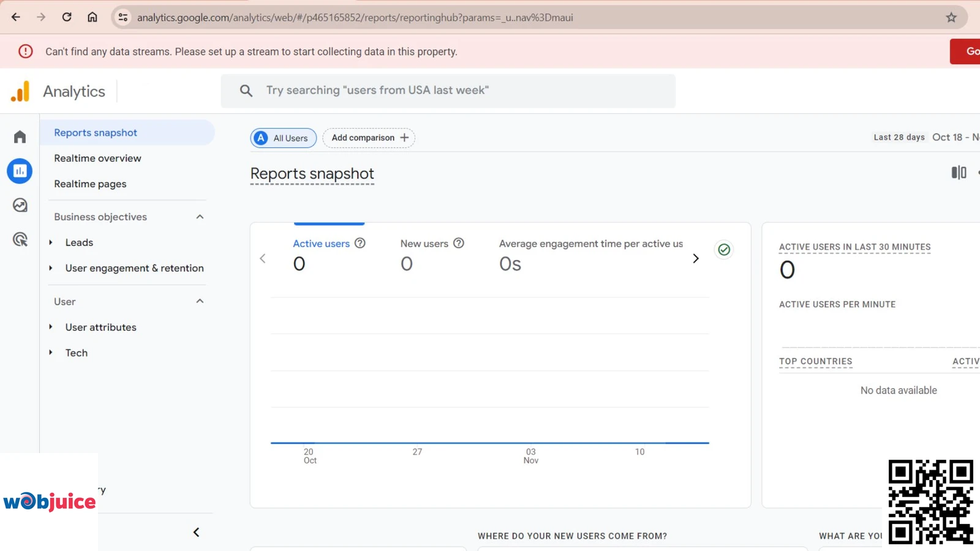
Task: Click the browser address bar URL
Action: tap(355, 17)
